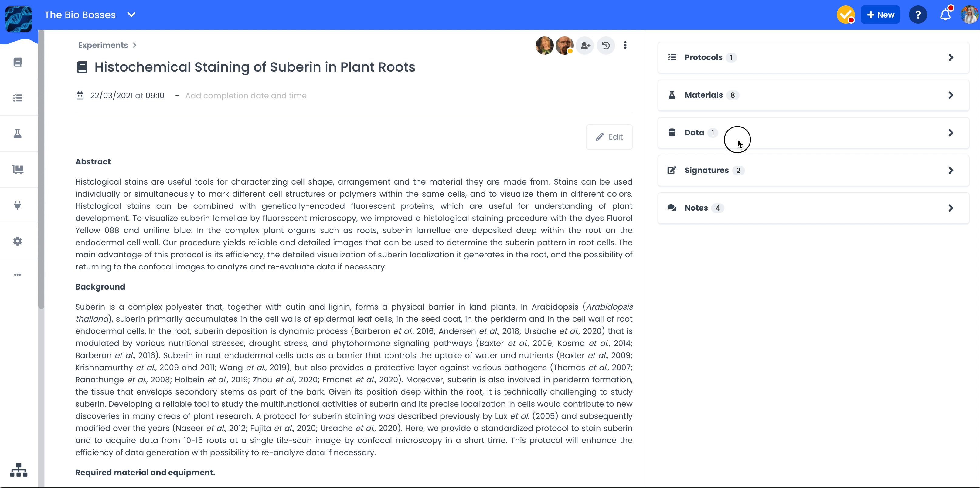
Task: Open the version history clock icon
Action: click(606, 46)
